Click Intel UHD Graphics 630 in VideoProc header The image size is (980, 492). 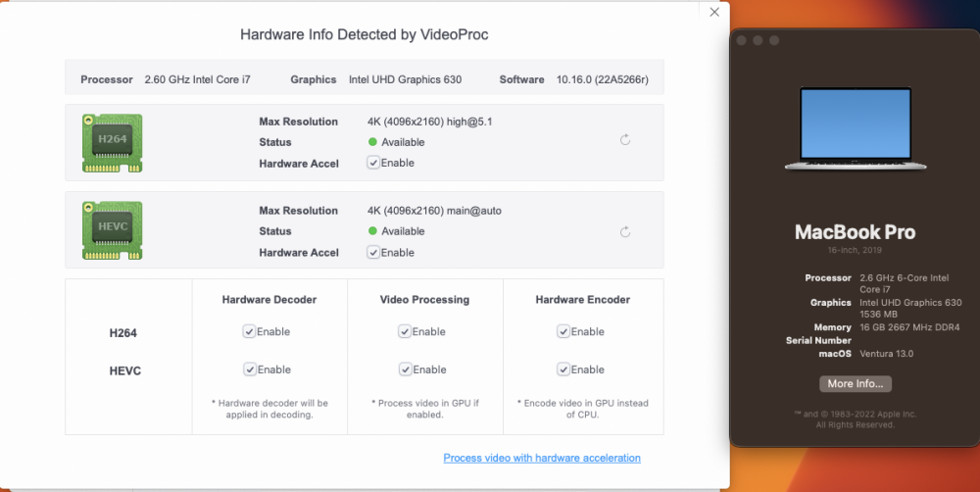click(x=405, y=79)
